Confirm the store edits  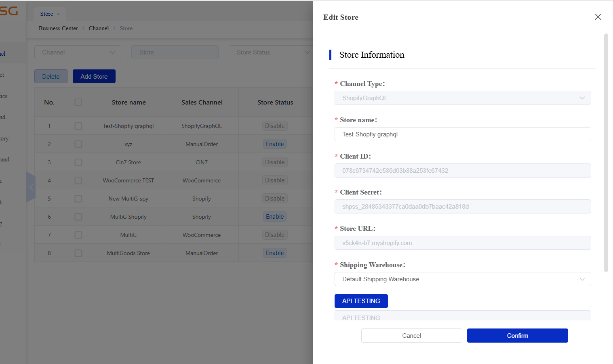[x=518, y=336]
